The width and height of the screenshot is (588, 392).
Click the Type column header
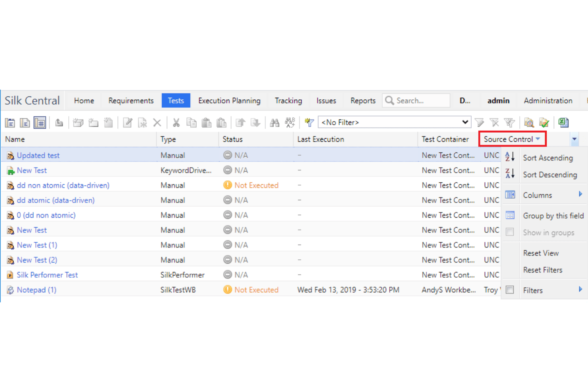(188, 139)
